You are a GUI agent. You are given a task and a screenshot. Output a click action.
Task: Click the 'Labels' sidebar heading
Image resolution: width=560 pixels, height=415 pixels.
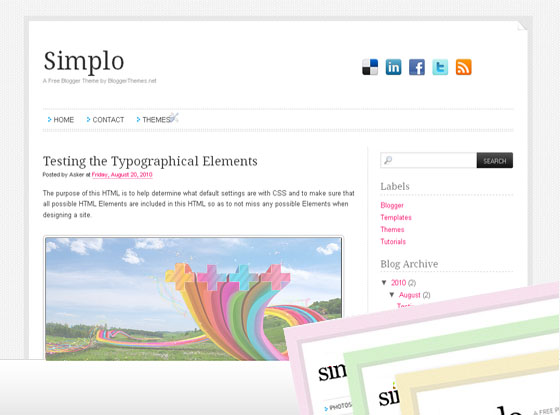click(x=395, y=186)
